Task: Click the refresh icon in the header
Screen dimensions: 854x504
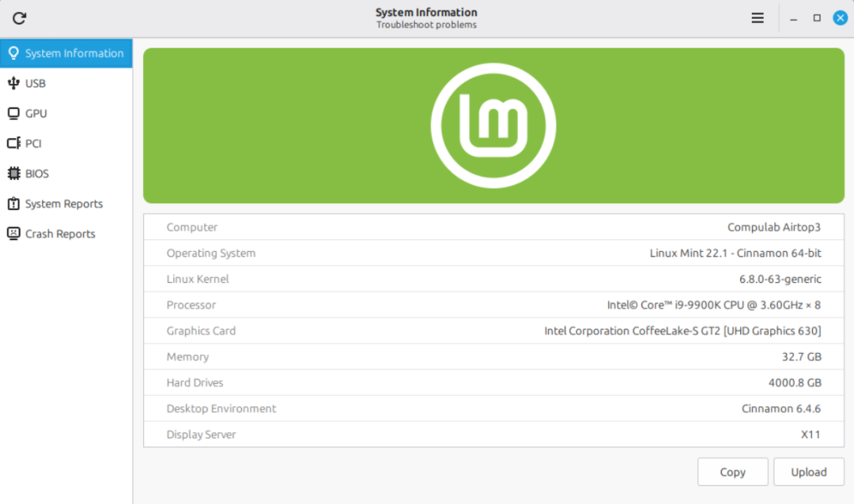Action: pyautogui.click(x=19, y=18)
